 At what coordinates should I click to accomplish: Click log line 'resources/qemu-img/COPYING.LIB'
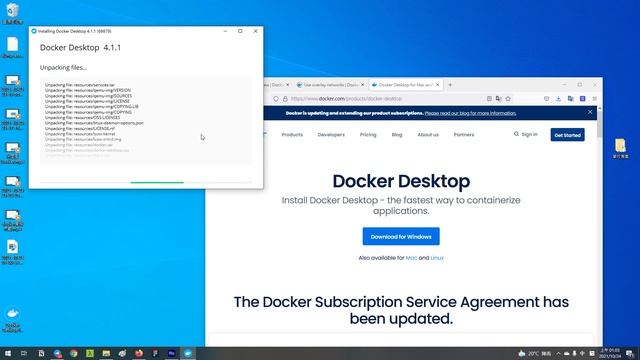coord(91,107)
